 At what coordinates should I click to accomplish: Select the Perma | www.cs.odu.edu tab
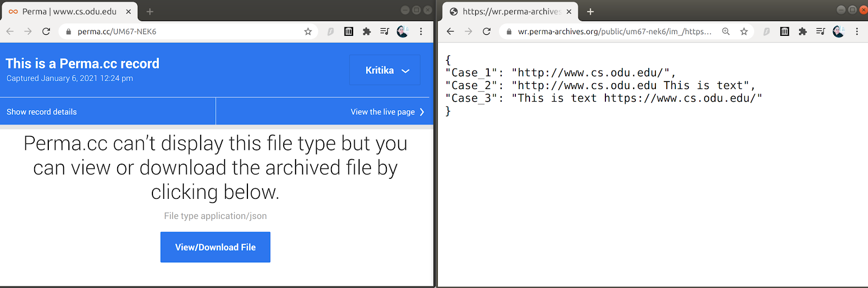69,11
